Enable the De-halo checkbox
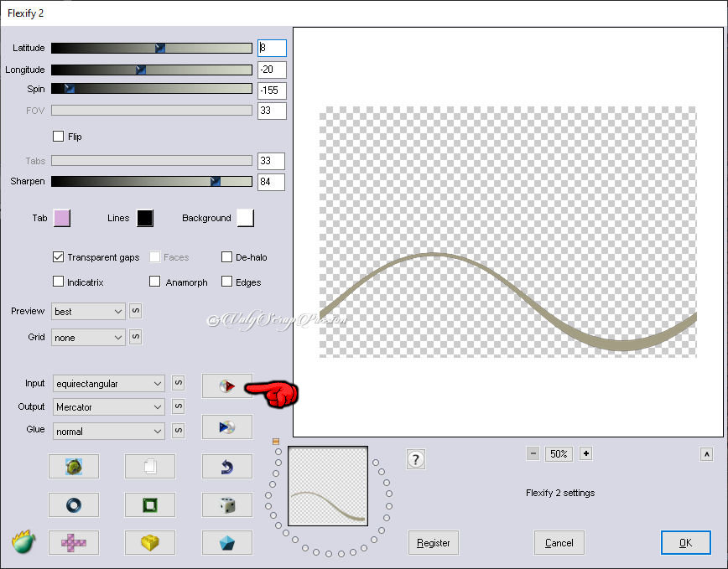This screenshot has width=728, height=569. coord(226,257)
